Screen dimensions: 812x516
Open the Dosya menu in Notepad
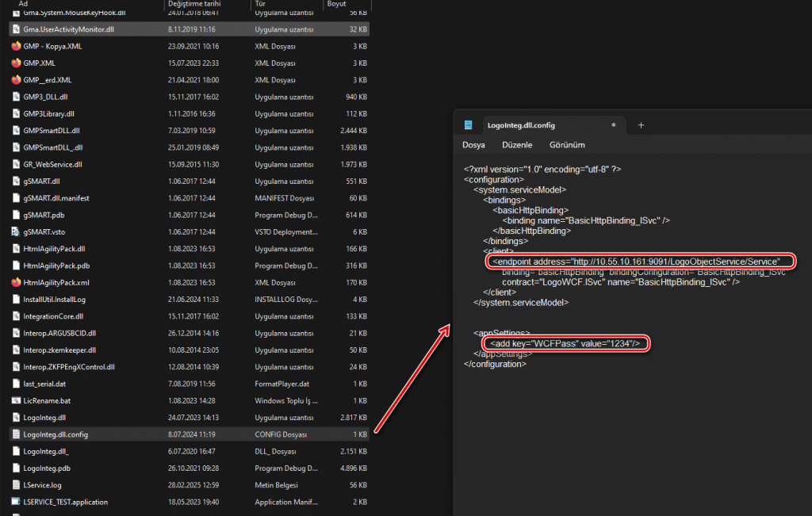tap(473, 145)
